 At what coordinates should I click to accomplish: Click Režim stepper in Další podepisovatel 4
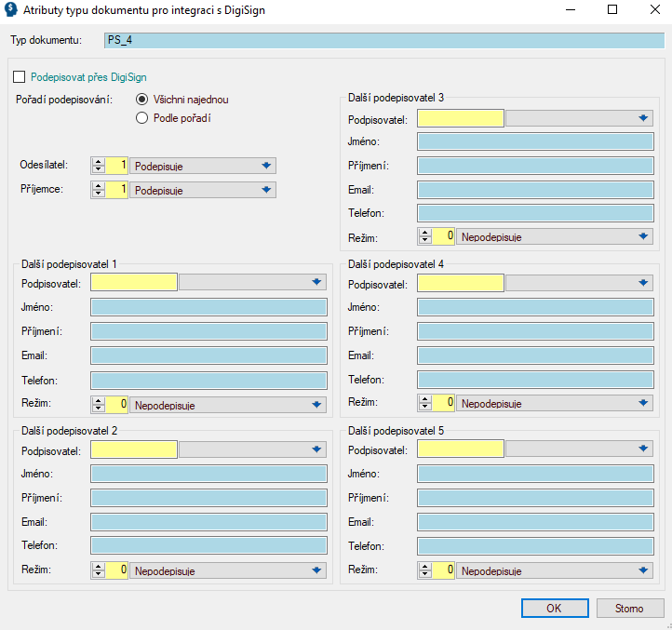pyautogui.click(x=426, y=403)
